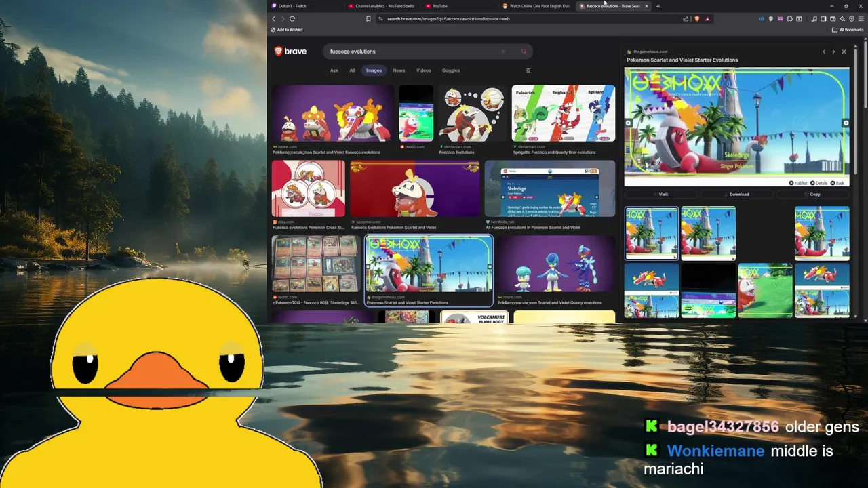The width and height of the screenshot is (868, 488).
Task: Open the sidebar toggle icon in the browser toolbar
Action: [823, 19]
